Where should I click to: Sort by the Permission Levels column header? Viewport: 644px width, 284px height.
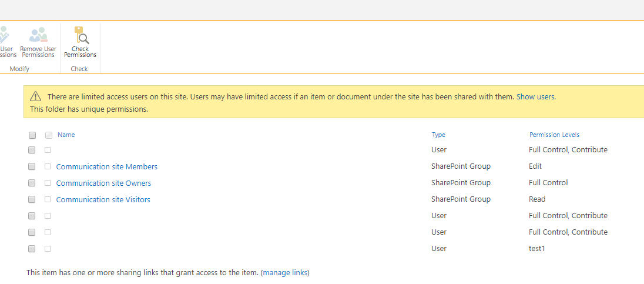[x=555, y=135]
